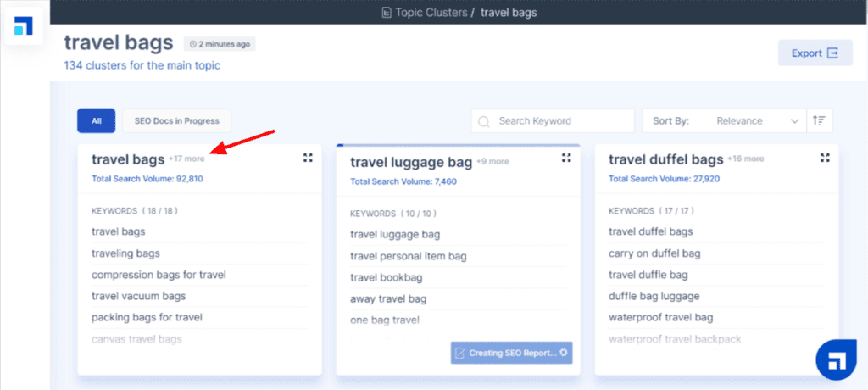Open the chat widget bubble

836,361
